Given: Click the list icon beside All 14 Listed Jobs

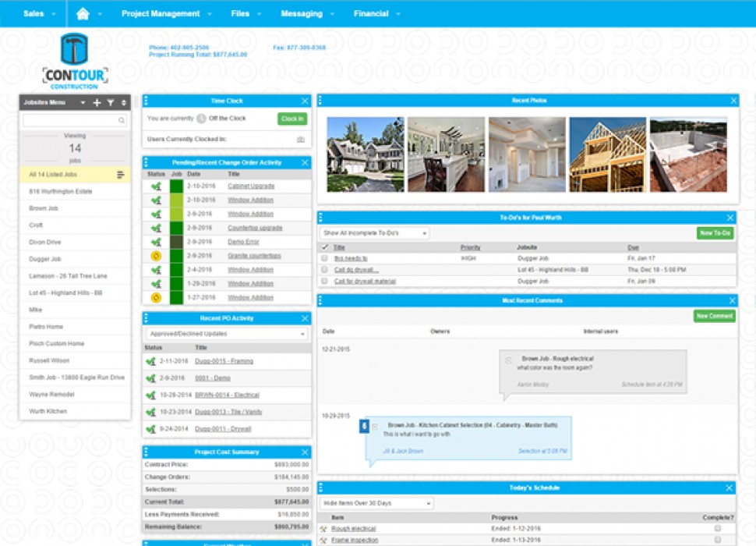Looking at the screenshot, I should 121,175.
